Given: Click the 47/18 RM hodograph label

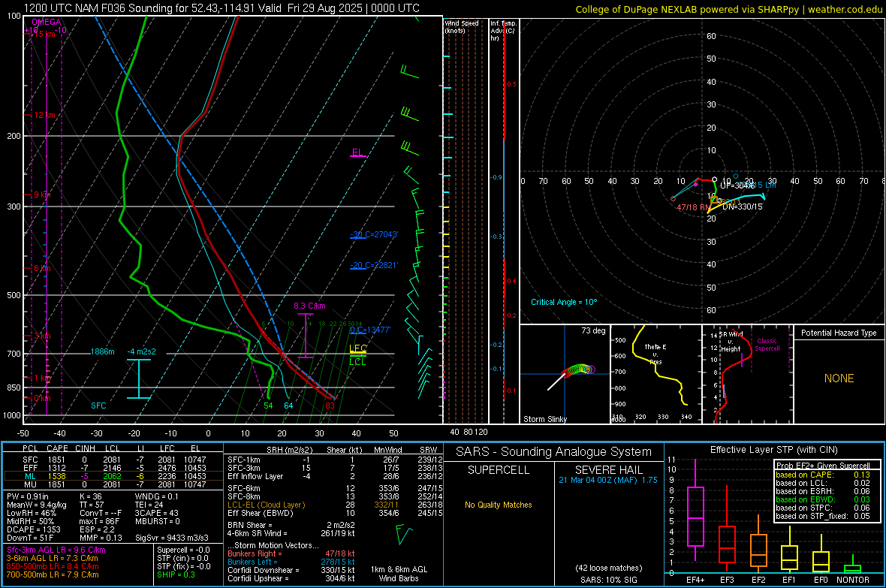Looking at the screenshot, I should tap(693, 207).
